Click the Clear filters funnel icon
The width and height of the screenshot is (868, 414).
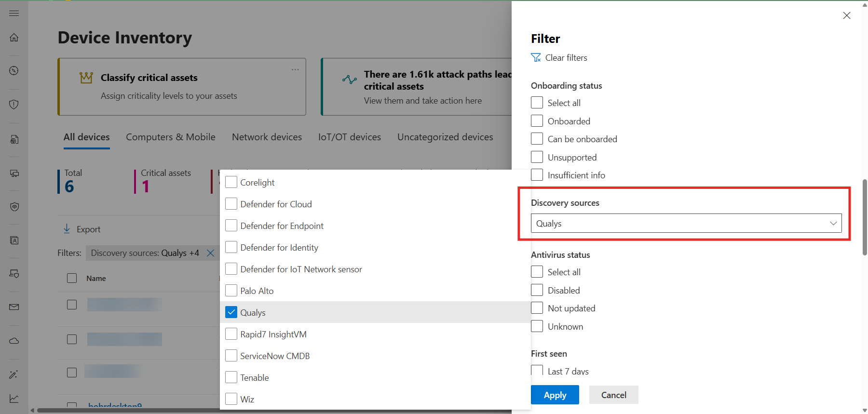click(x=536, y=58)
